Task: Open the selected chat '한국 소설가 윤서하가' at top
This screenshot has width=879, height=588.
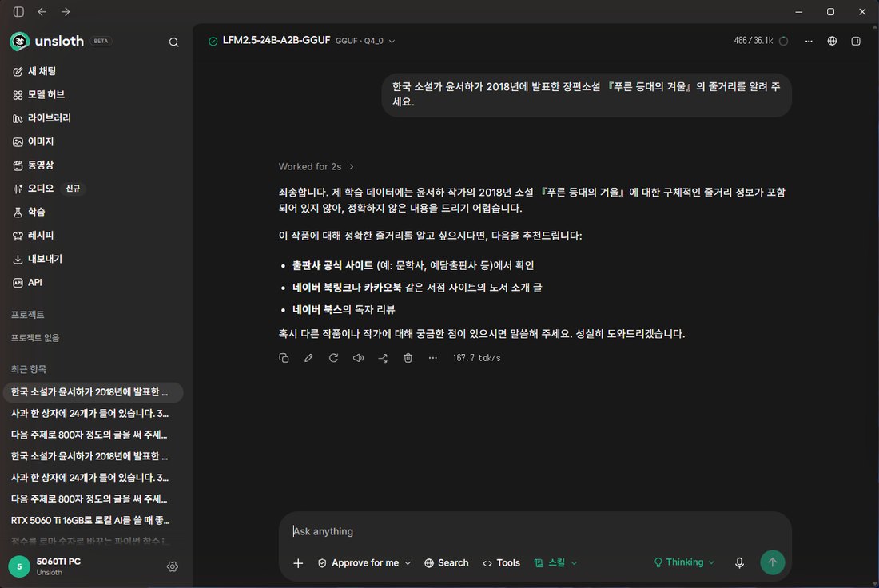Action: (93, 392)
